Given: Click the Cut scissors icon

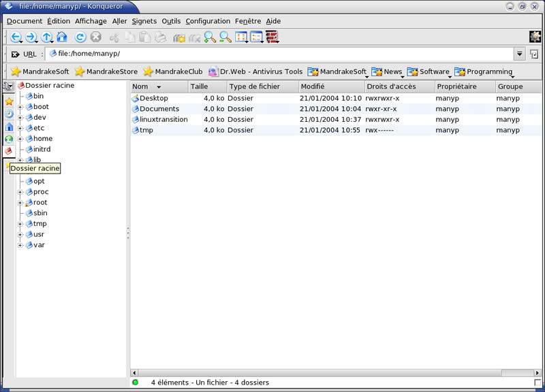Looking at the screenshot, I should 114,37.
